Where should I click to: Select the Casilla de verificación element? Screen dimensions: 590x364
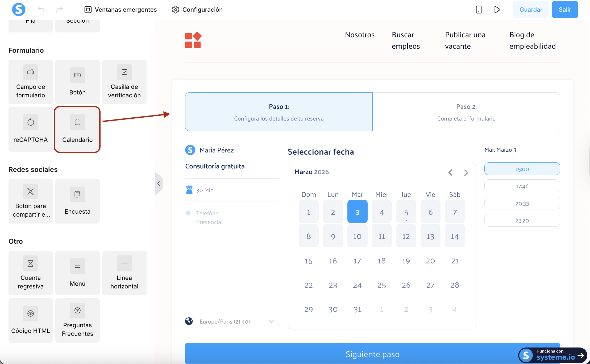click(x=124, y=82)
